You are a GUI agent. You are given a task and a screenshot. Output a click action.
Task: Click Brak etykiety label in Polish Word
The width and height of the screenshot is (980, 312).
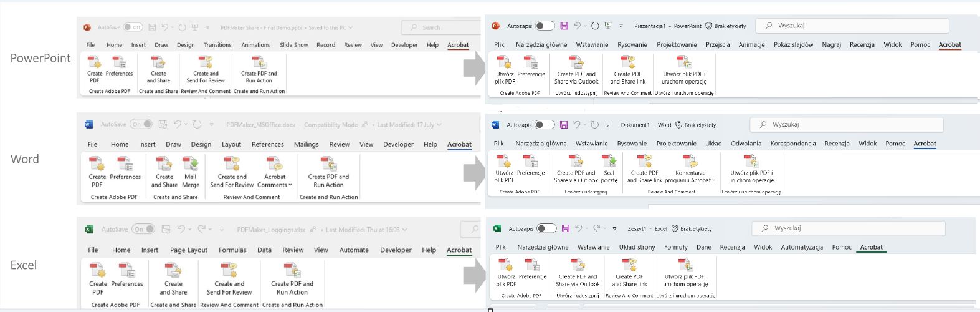pyautogui.click(x=696, y=125)
